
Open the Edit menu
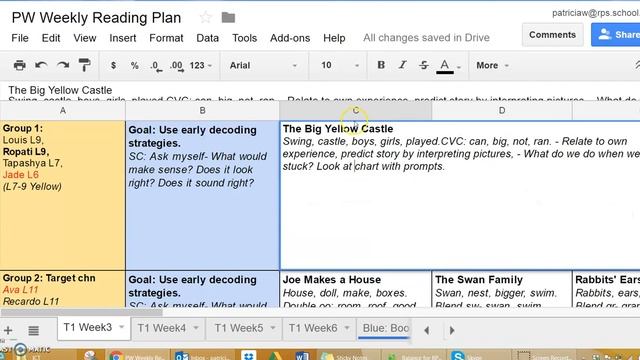(51, 38)
